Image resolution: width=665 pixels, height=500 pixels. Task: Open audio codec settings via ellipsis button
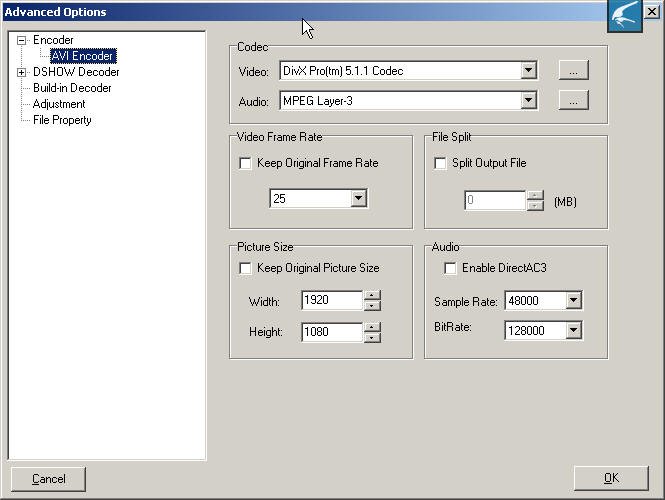pyautogui.click(x=572, y=101)
